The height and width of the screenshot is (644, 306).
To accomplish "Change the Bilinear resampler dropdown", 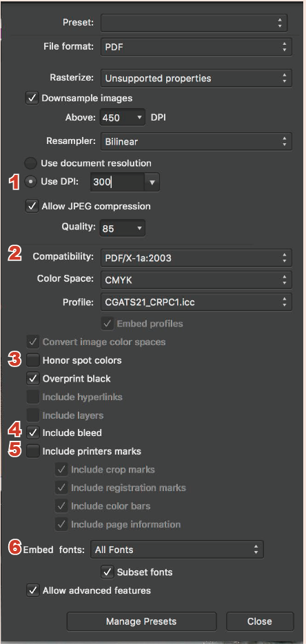I will pyautogui.click(x=196, y=142).
